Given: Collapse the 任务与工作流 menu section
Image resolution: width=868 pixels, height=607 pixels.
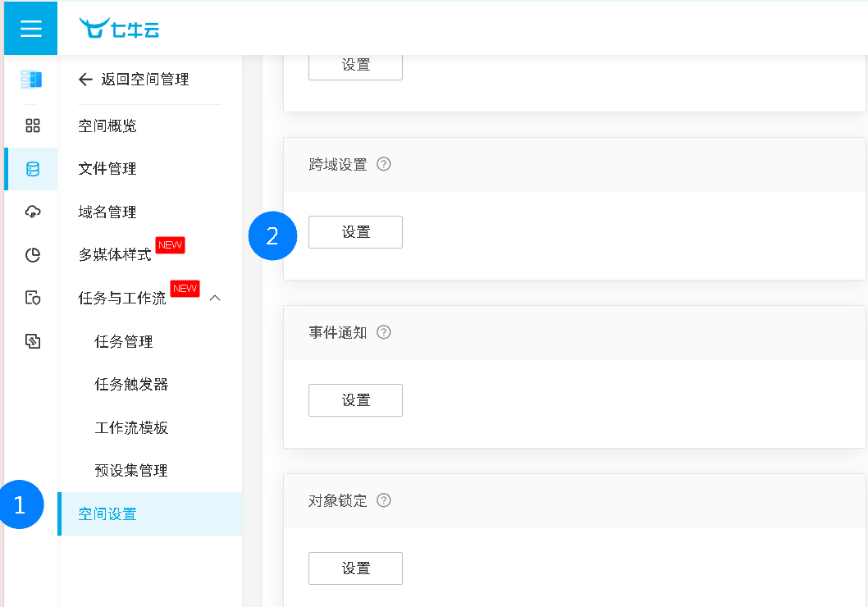Looking at the screenshot, I should click(x=215, y=298).
